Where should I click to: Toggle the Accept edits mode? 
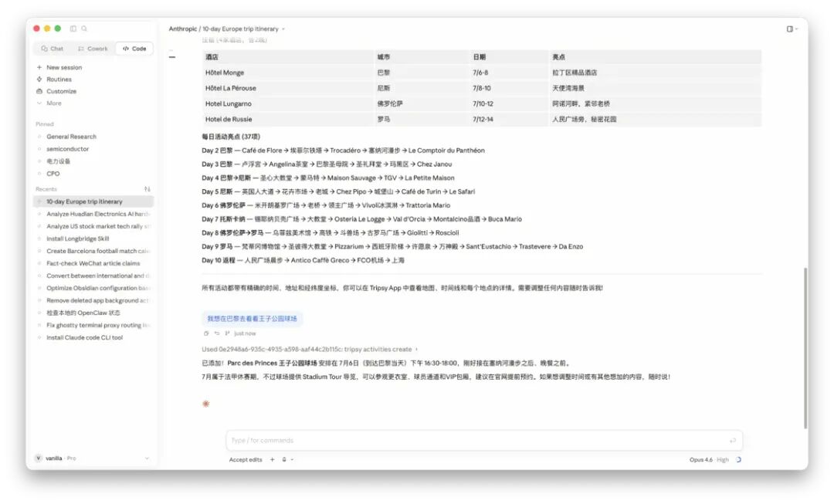(x=246, y=460)
